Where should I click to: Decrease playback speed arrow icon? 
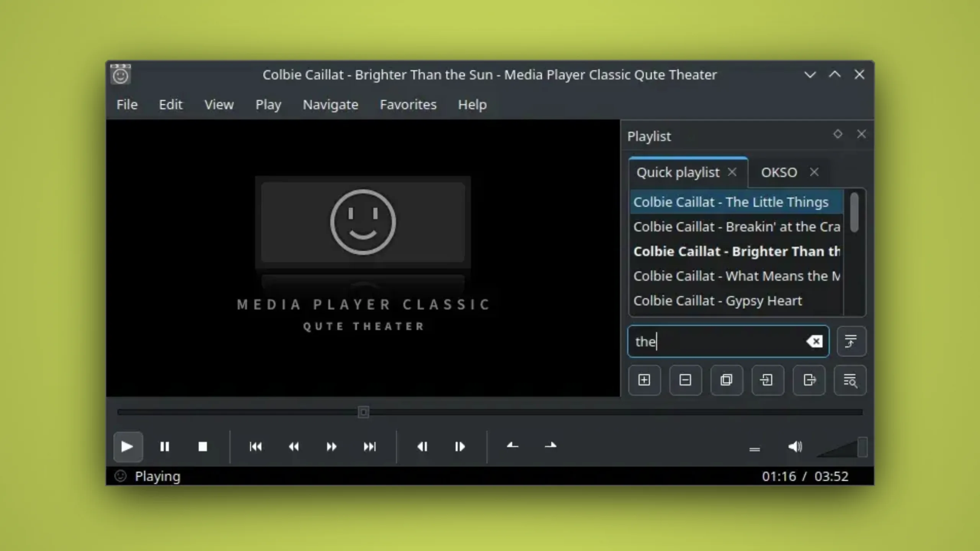pyautogui.click(x=513, y=446)
